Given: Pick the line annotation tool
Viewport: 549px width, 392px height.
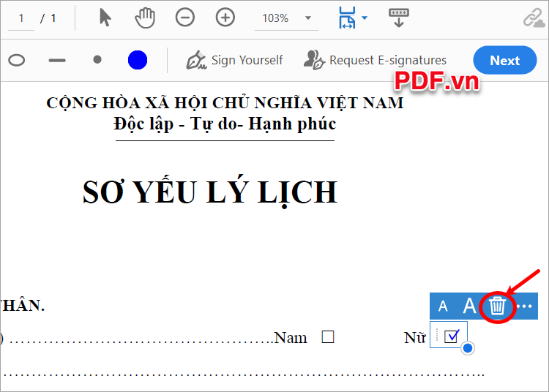Looking at the screenshot, I should tap(57, 60).
